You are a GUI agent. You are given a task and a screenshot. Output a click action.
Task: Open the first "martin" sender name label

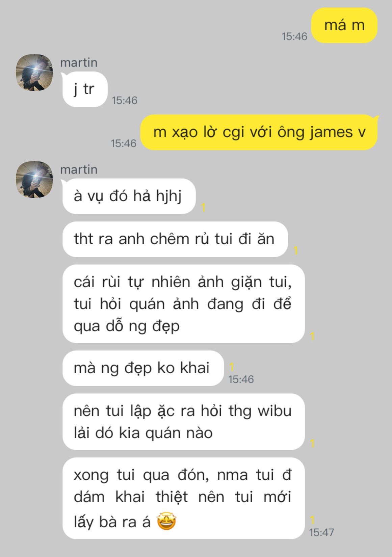pyautogui.click(x=79, y=63)
